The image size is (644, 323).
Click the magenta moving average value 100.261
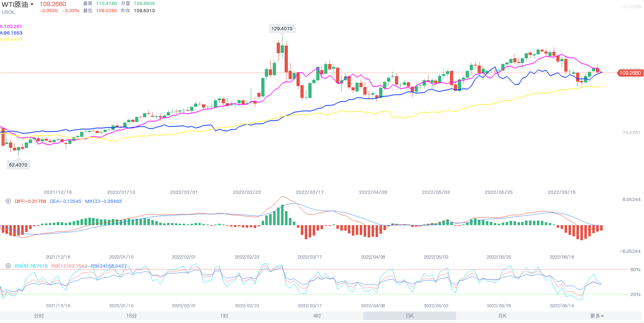point(11,27)
